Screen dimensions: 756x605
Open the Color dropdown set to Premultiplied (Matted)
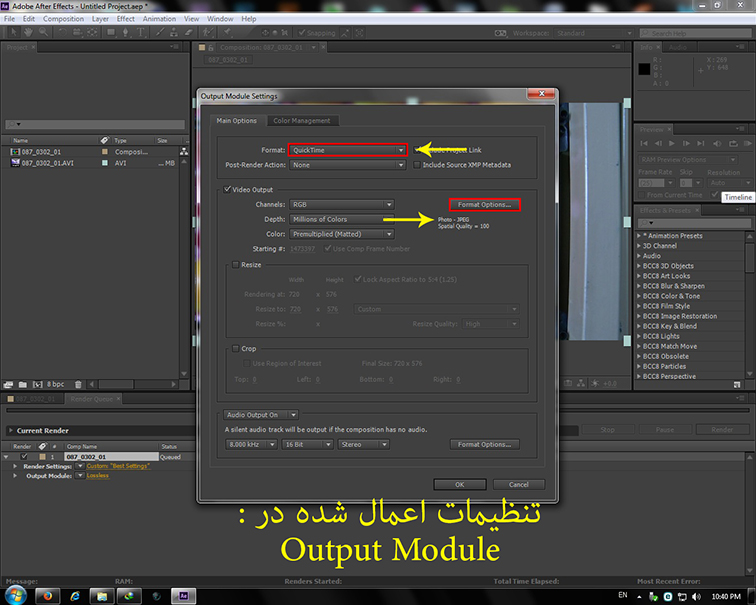[x=342, y=234]
